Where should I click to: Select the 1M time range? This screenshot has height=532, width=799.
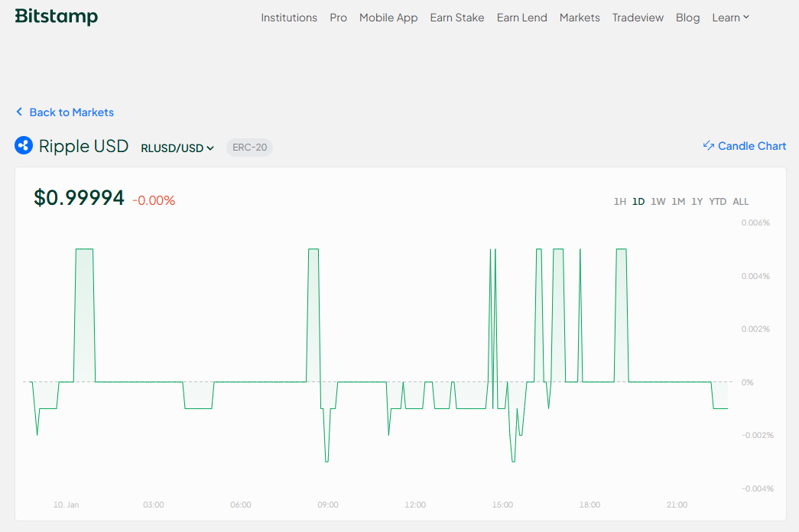pyautogui.click(x=678, y=201)
